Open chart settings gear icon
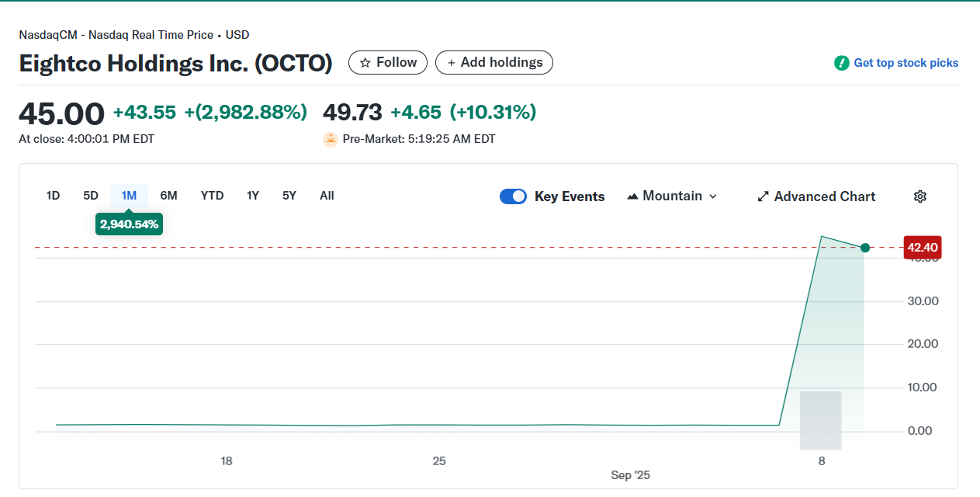The width and height of the screenshot is (980, 497). [920, 196]
